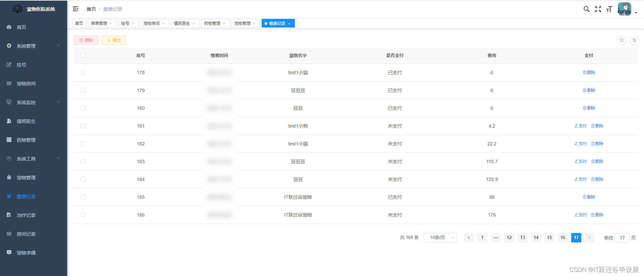Click 支付 link for row 181
The height and width of the screenshot is (276, 644).
[581, 126]
